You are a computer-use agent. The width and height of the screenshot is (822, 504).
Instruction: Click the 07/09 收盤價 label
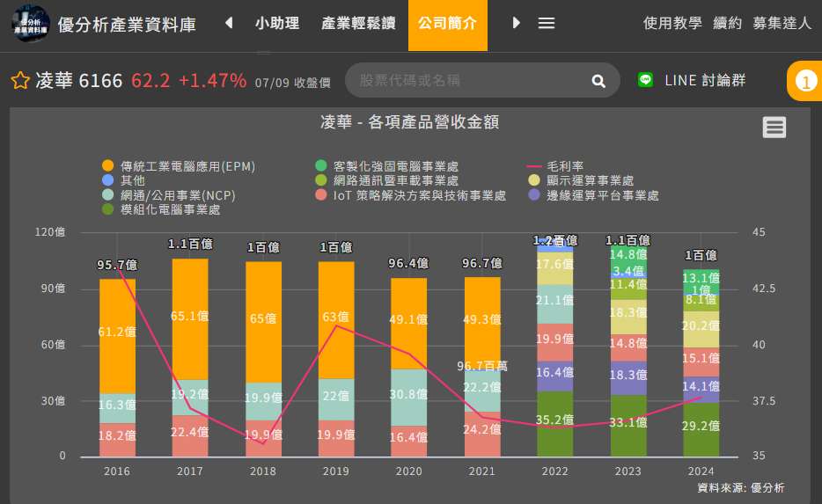click(x=293, y=83)
